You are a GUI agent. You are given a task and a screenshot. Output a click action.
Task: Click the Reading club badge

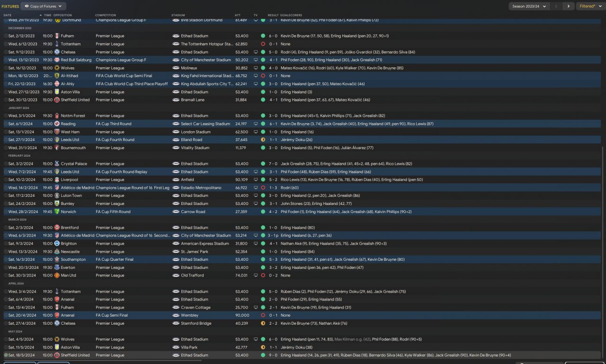57,124
